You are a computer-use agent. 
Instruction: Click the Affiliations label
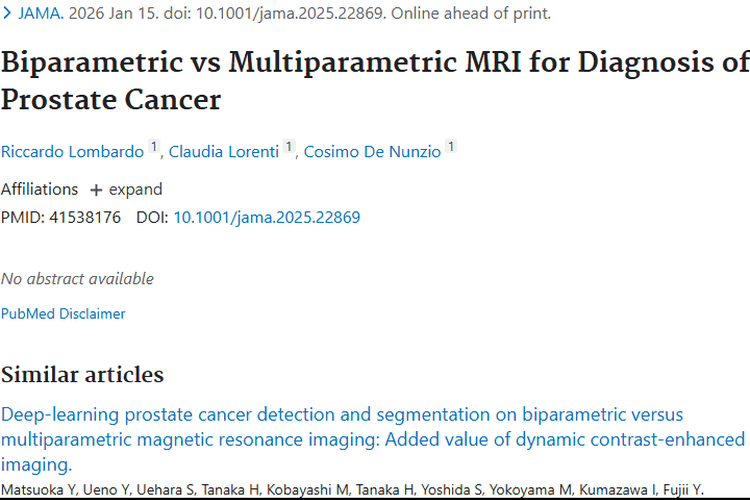[x=39, y=189]
